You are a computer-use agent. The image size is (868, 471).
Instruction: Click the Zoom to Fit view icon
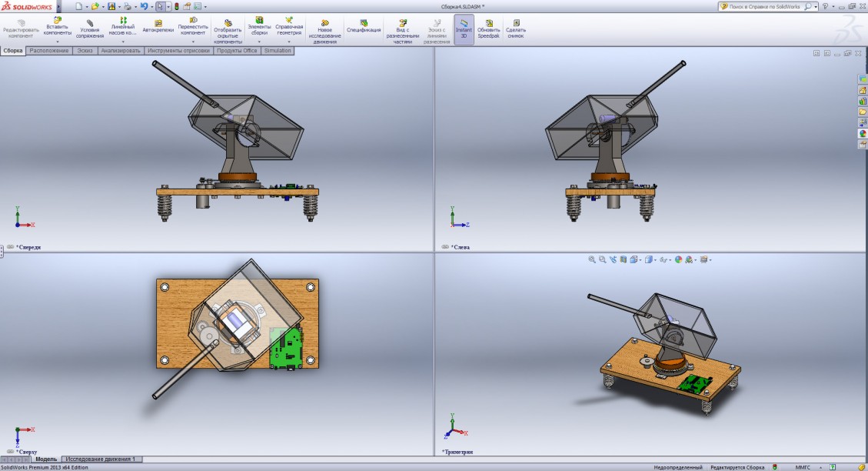(x=592, y=259)
